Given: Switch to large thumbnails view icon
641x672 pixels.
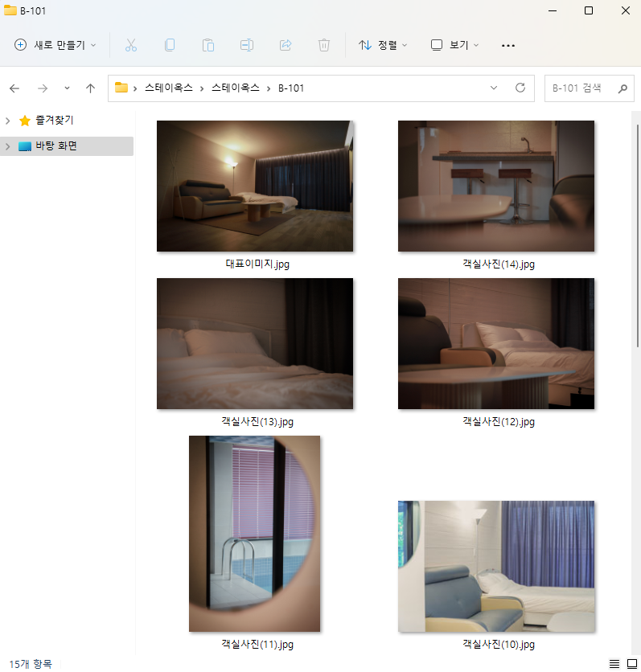Looking at the screenshot, I should pos(632,664).
